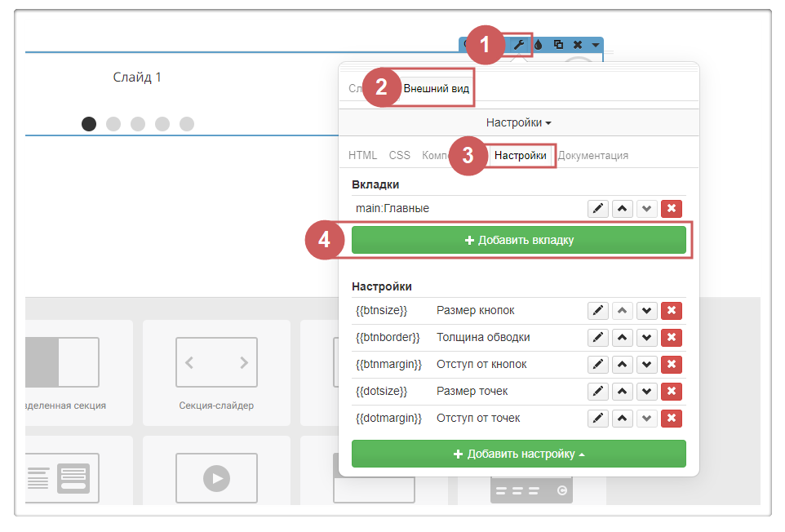This screenshot has height=532, width=785.
Task: Delete the widget with the toolbar X icon
Action: [578, 44]
